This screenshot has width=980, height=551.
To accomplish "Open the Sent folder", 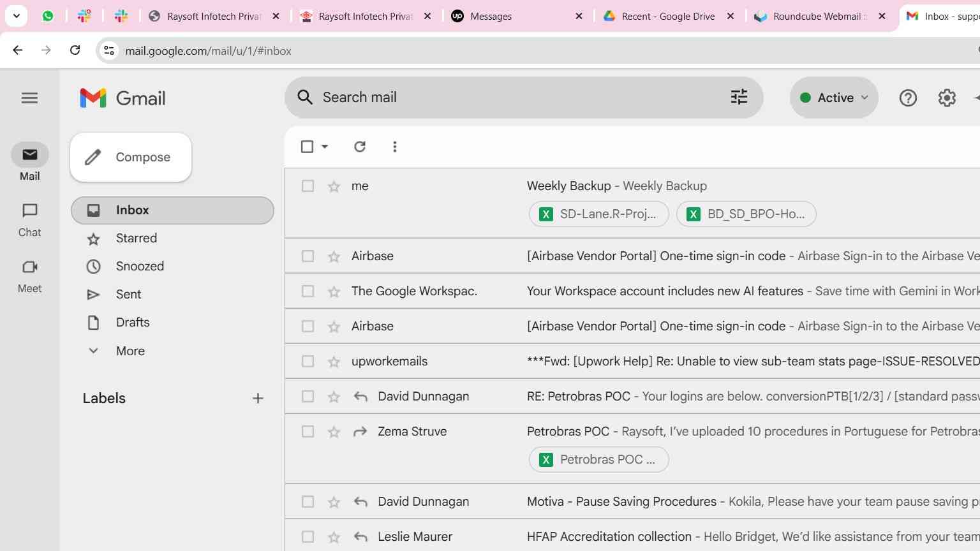I will 172,295.
